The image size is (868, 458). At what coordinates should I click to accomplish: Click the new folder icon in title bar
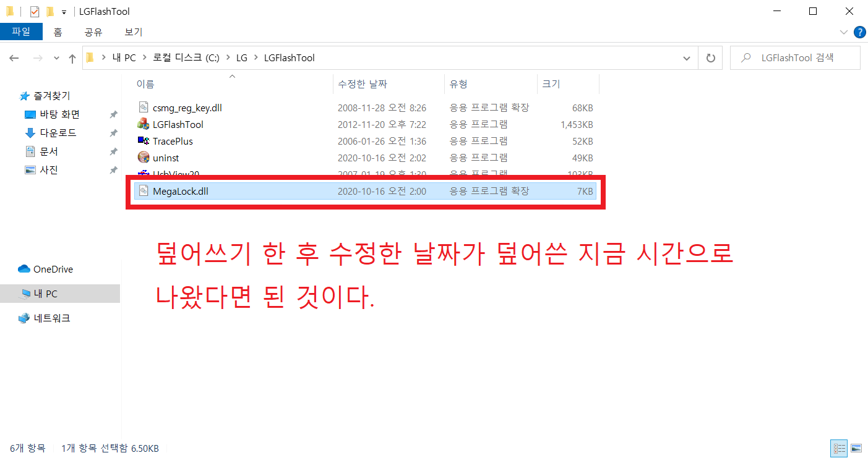50,11
